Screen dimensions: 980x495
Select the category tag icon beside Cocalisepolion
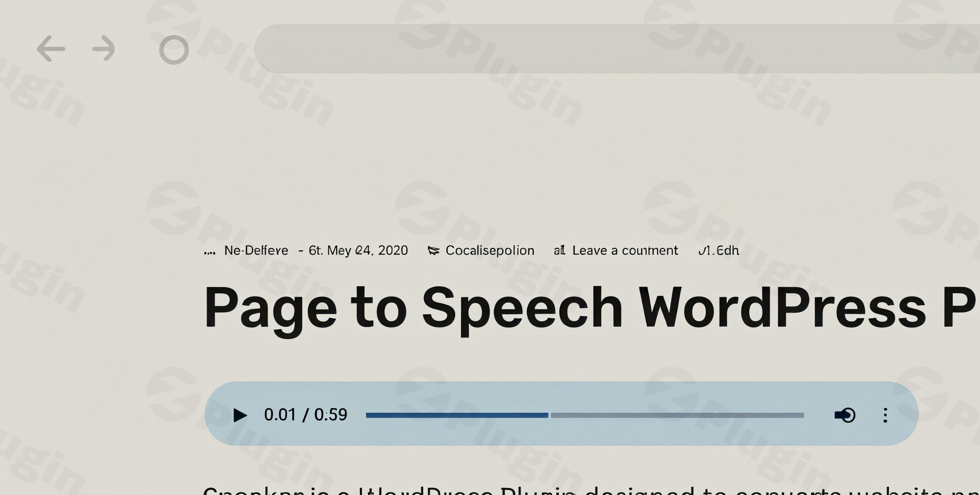tap(433, 250)
